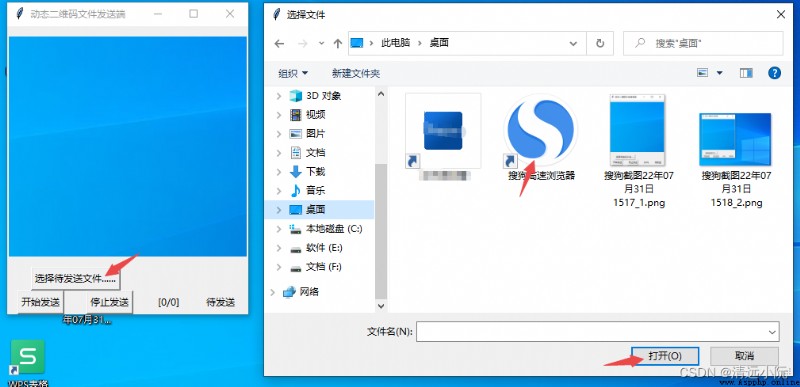
Task: Open recent locations dropdown arrow
Action: 321,43
